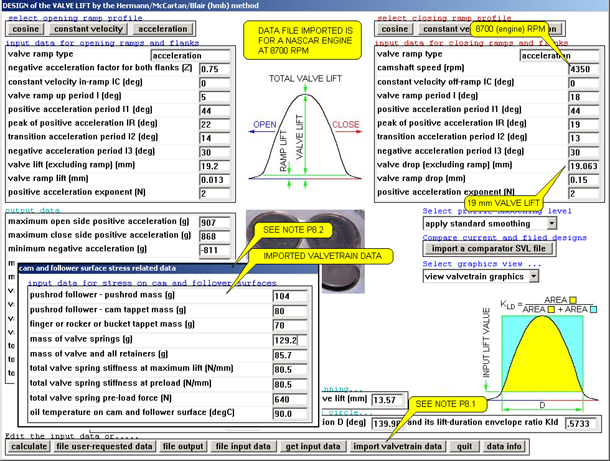
Task: Click opening positive acceleration period I1 field
Action: [x=215, y=110]
